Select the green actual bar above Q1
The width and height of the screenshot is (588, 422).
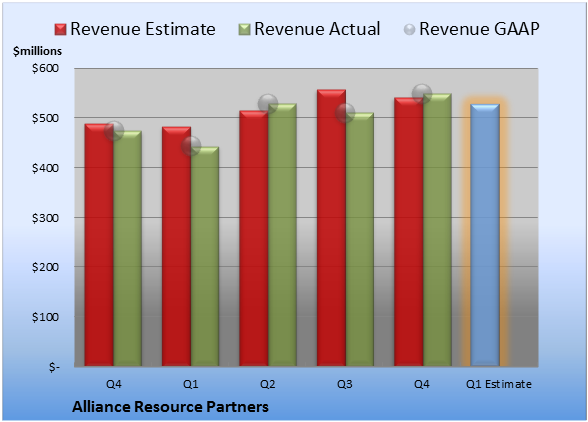coord(205,256)
